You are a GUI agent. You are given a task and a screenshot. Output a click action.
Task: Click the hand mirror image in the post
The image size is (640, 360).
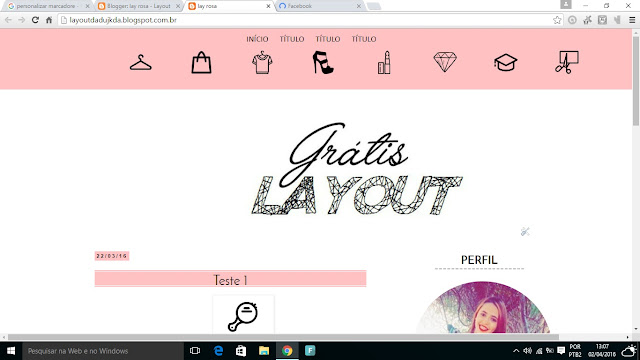(243, 316)
